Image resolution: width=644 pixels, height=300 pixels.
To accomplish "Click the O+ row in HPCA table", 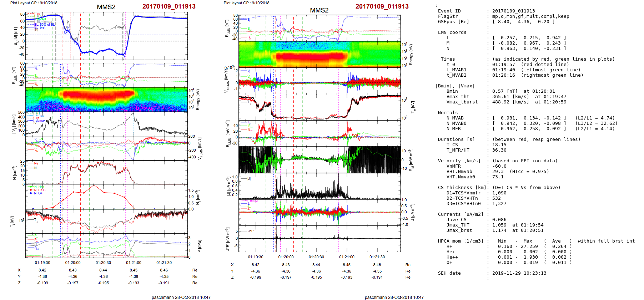I will [449, 263].
